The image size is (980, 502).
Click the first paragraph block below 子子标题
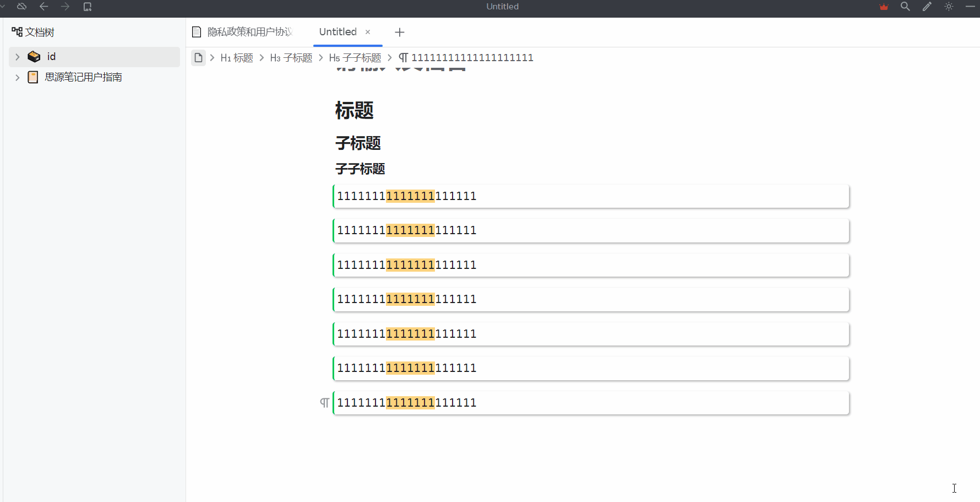[x=591, y=196]
